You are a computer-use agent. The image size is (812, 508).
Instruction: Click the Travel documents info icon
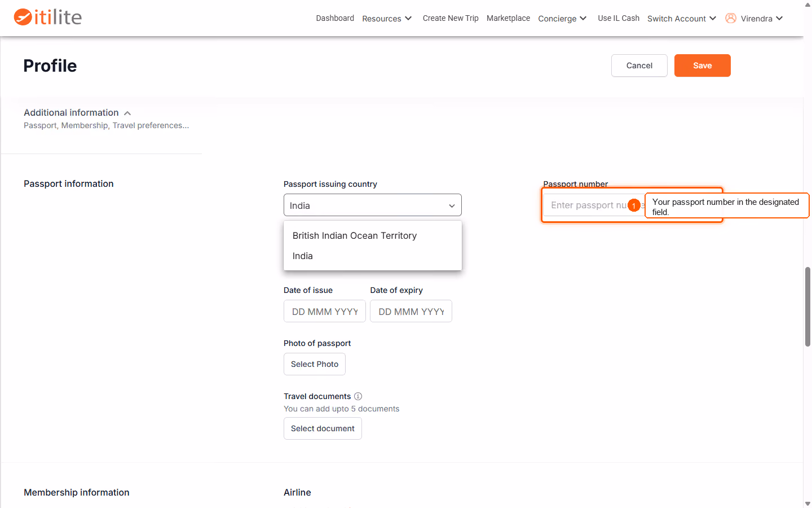point(358,396)
